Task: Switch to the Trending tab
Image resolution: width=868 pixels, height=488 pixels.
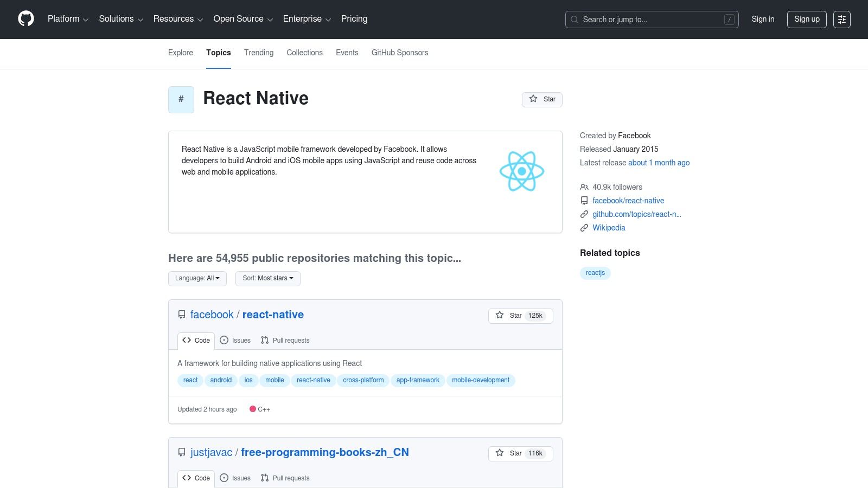Action: (258, 53)
